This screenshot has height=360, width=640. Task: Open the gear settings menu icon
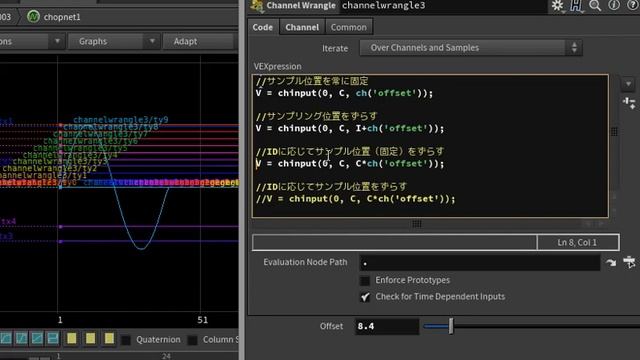click(x=557, y=5)
